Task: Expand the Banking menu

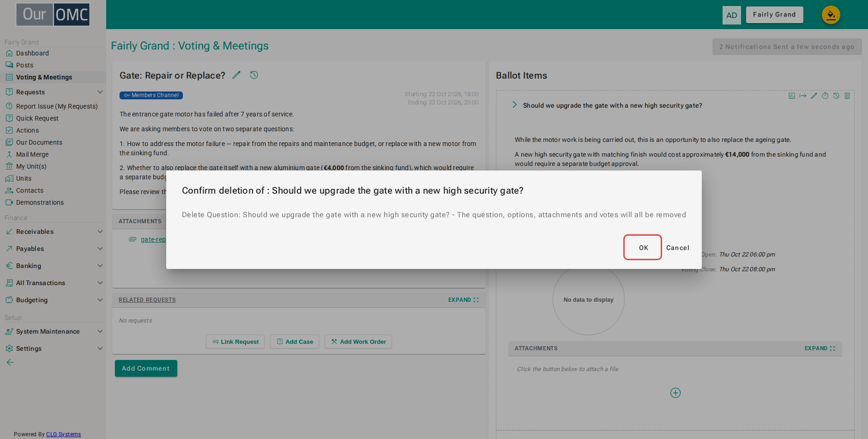Action: [x=53, y=266]
